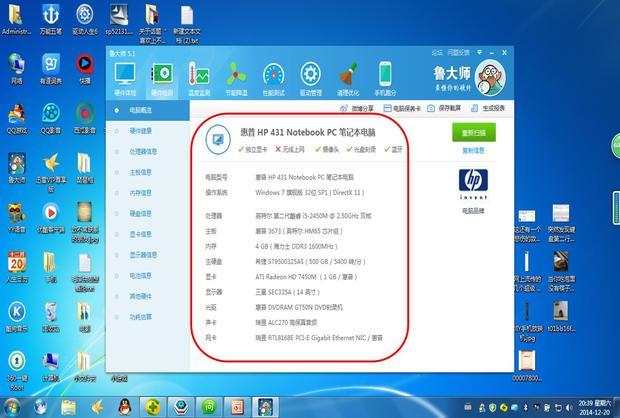Click the 'DVDRAM GT50N' optical drive value
Viewport: 620px width, 418px height.
click(299, 307)
